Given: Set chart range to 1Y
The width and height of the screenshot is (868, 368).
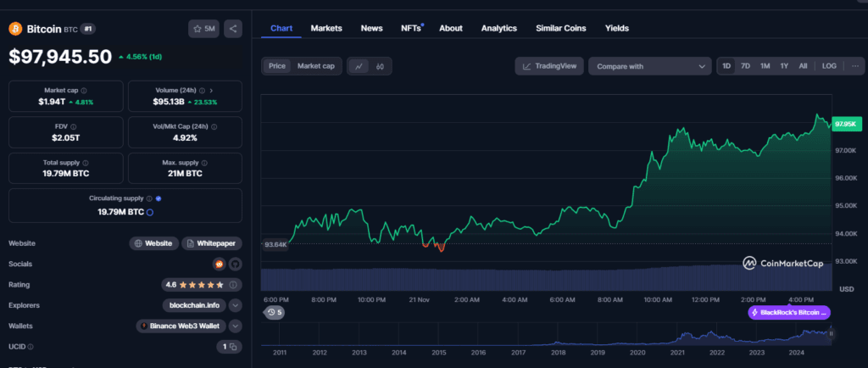Looking at the screenshot, I should coord(784,66).
